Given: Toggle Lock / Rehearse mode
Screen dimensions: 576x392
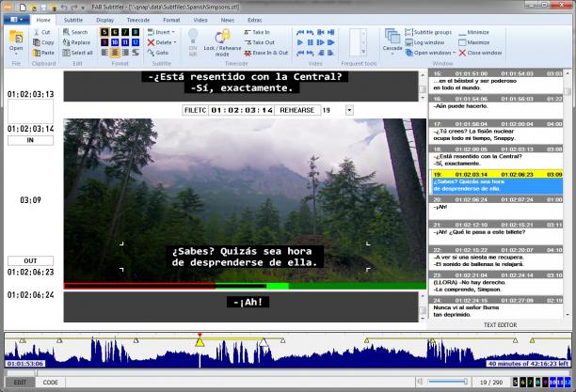Looking at the screenshot, I should (222, 43).
